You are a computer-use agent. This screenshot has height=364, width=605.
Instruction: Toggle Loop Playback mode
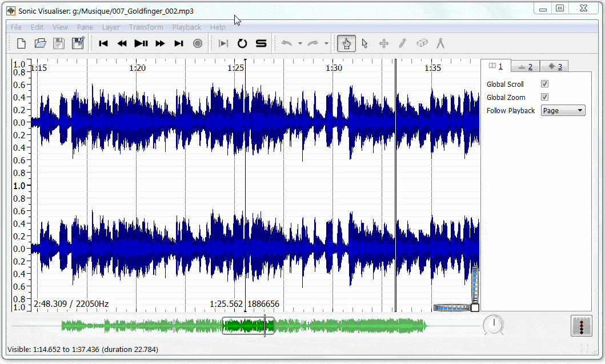pyautogui.click(x=242, y=43)
